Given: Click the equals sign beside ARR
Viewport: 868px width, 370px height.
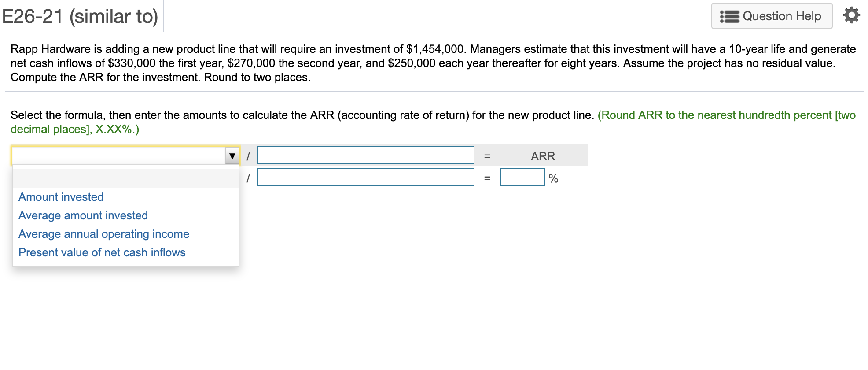Looking at the screenshot, I should (x=487, y=155).
